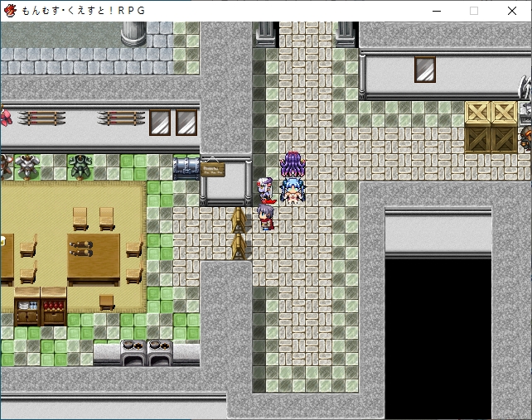Image resolution: width=532 pixels, height=420 pixels.
Task: Click the blue-haired party member sprite
Action: click(x=293, y=191)
